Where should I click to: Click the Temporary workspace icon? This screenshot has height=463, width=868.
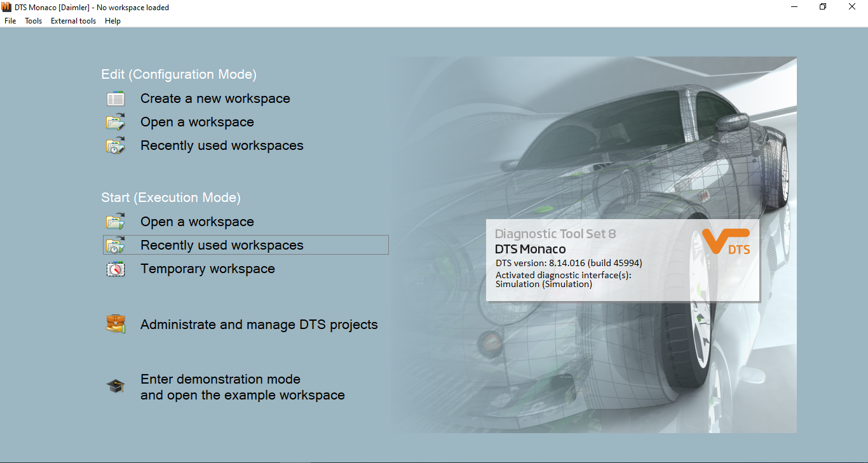(x=116, y=269)
